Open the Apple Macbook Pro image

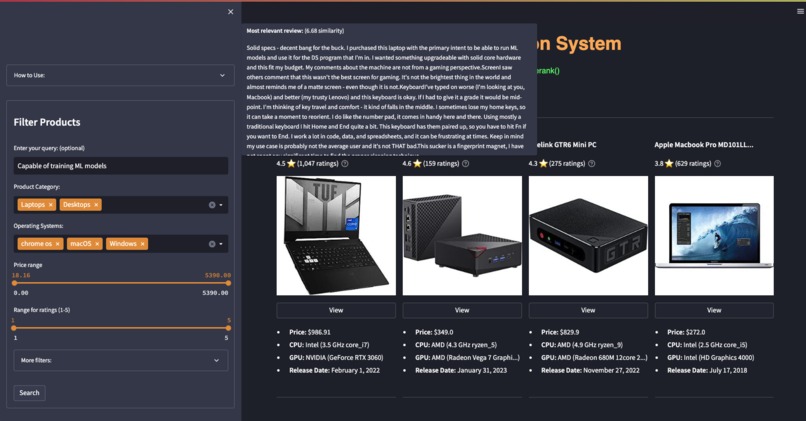pos(714,235)
